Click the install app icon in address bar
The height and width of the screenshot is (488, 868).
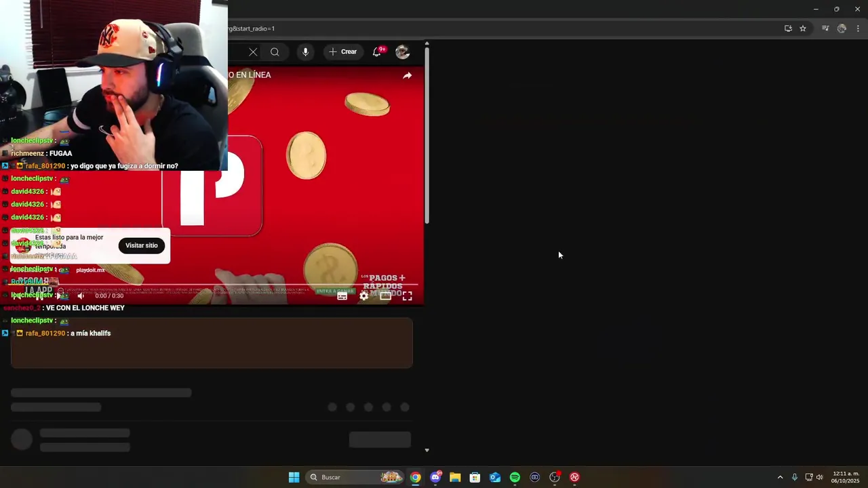(x=788, y=28)
